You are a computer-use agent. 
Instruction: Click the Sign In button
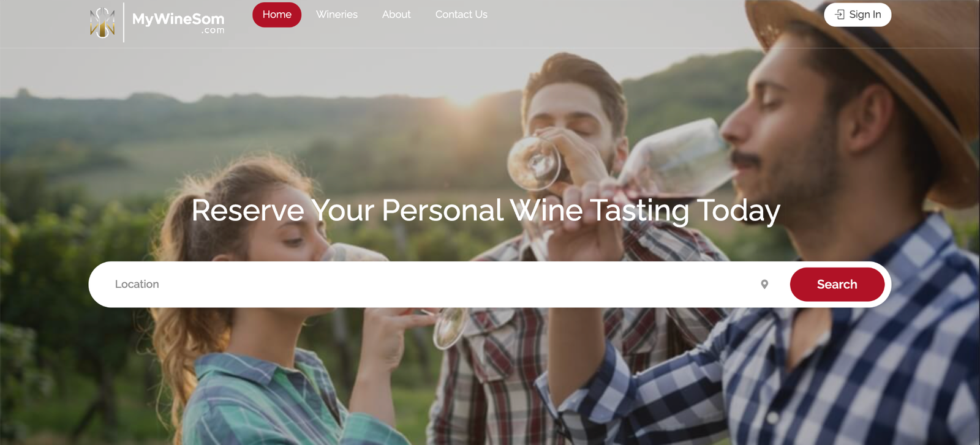858,15
